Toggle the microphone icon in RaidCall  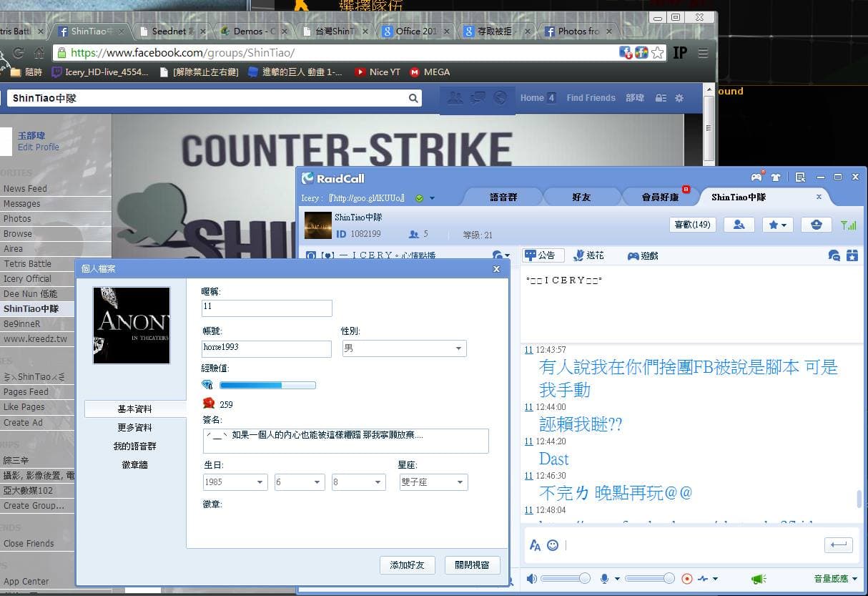point(604,578)
